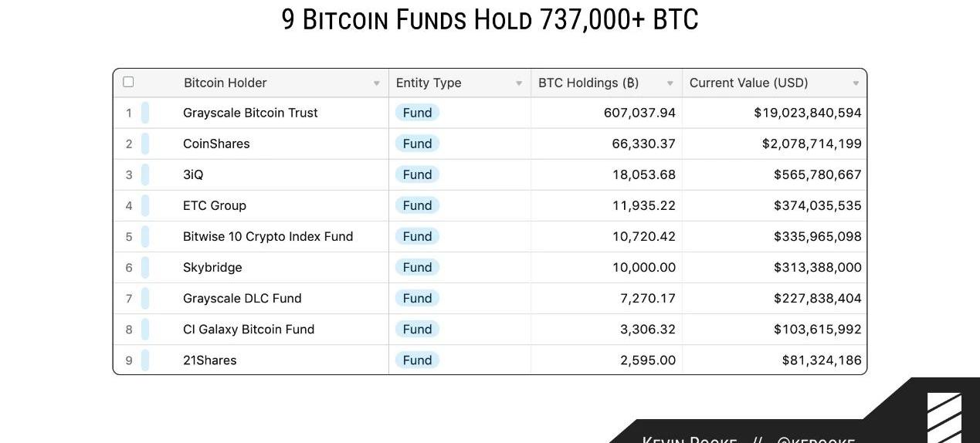980x443 pixels.
Task: Select the blue color bar beside Grayscale Bitcoin Trust
Action: 145,113
